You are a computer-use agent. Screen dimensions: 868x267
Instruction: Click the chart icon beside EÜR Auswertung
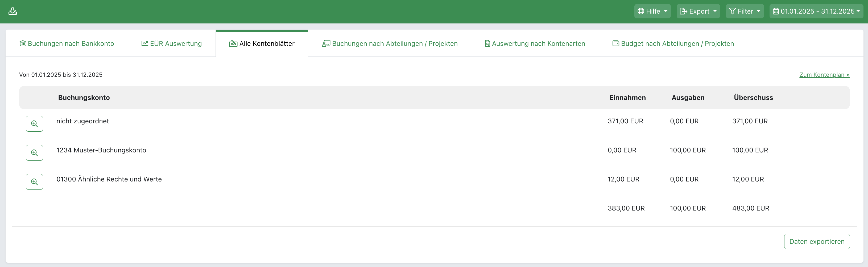(144, 43)
